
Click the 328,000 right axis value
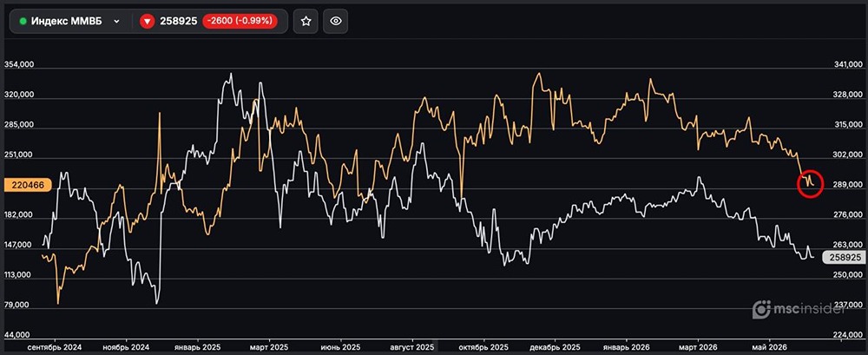click(848, 95)
